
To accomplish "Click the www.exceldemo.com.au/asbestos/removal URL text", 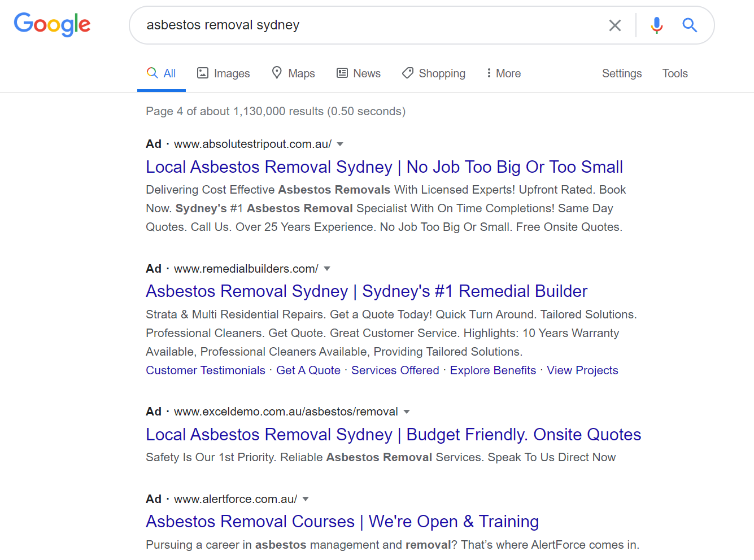I will 286,412.
